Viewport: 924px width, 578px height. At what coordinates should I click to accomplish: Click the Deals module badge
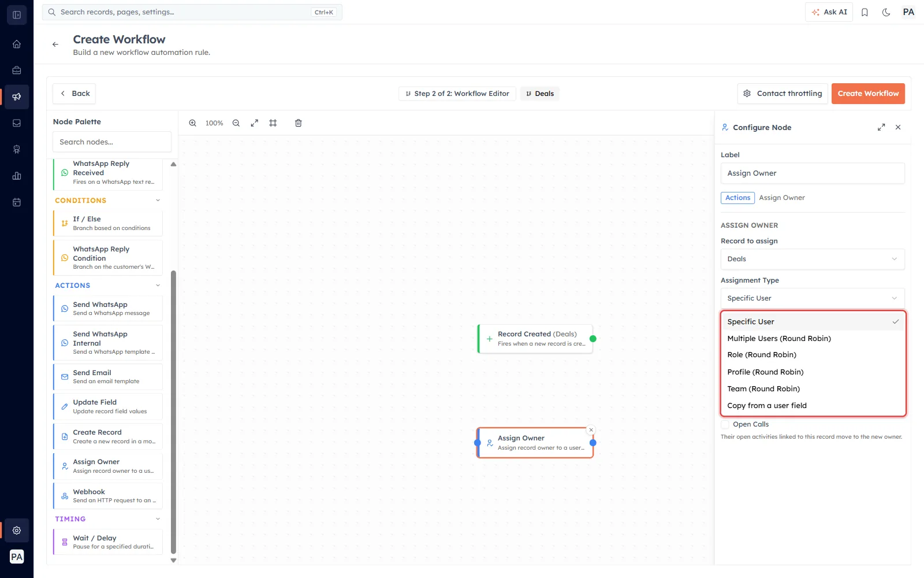pos(539,94)
